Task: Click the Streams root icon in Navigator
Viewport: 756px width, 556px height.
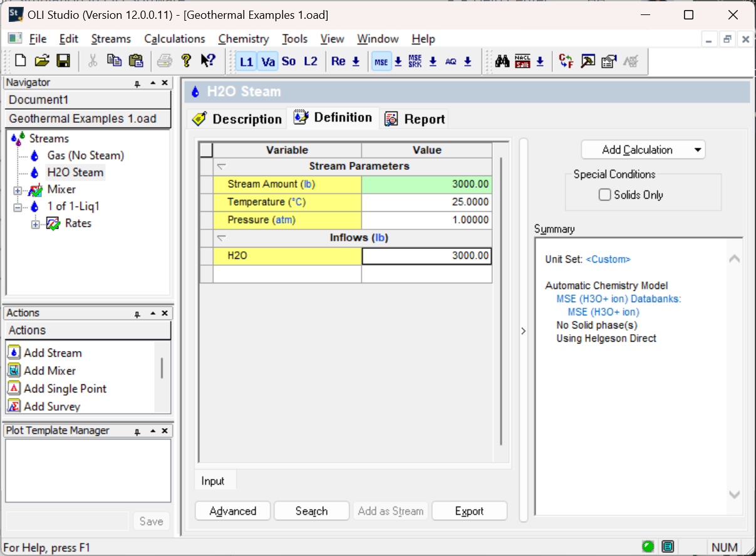Action: click(18, 138)
